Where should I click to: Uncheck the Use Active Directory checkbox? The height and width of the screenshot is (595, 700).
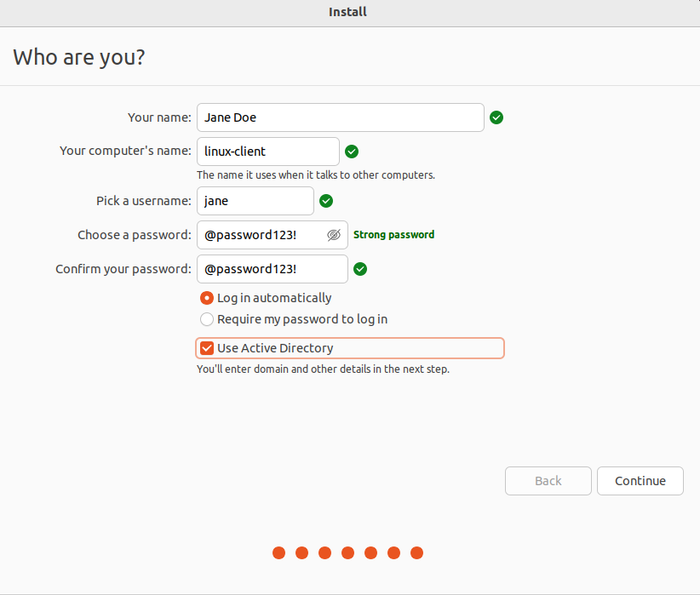click(207, 348)
